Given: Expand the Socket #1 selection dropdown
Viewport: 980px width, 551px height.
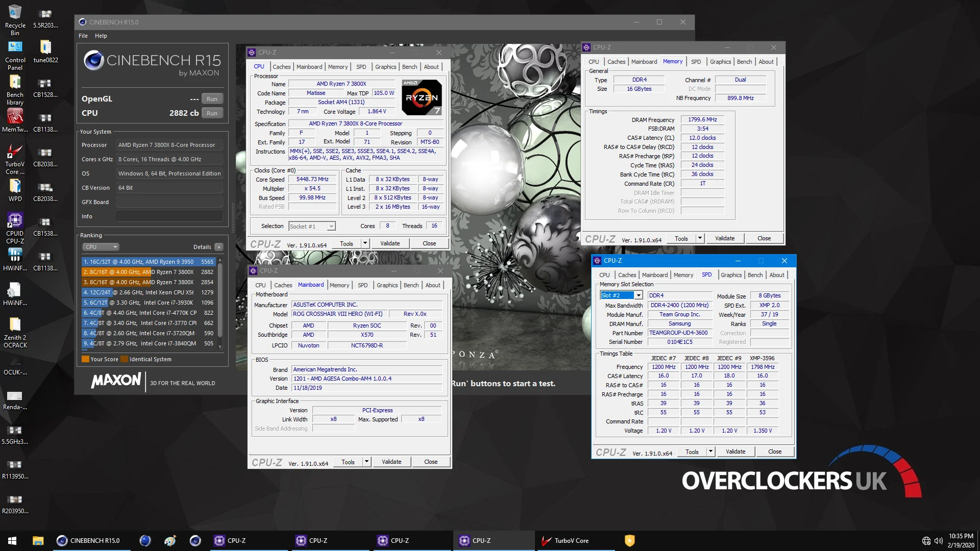Looking at the screenshot, I should click(331, 227).
